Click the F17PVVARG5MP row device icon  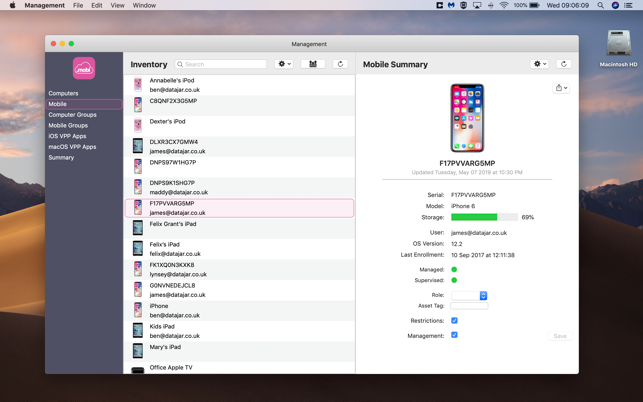[x=138, y=208]
